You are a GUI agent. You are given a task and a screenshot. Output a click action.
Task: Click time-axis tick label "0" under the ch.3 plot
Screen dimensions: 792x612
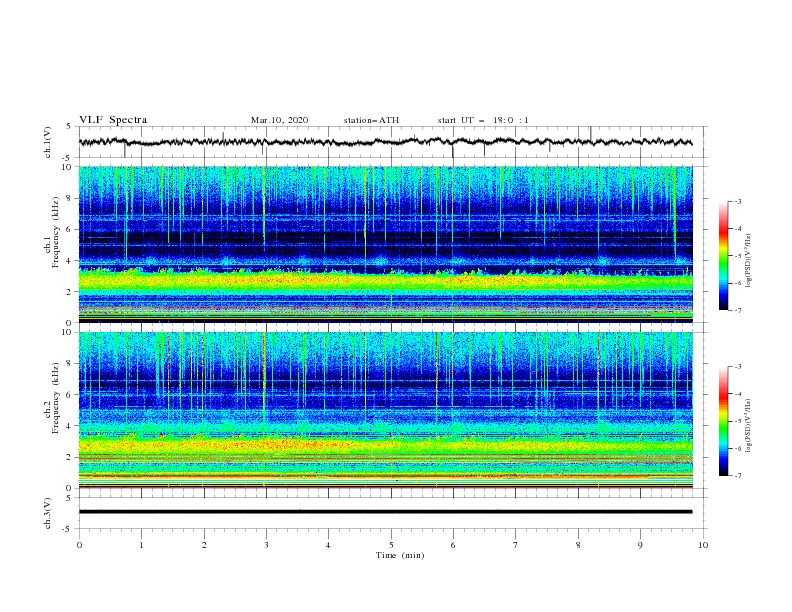pyautogui.click(x=79, y=545)
